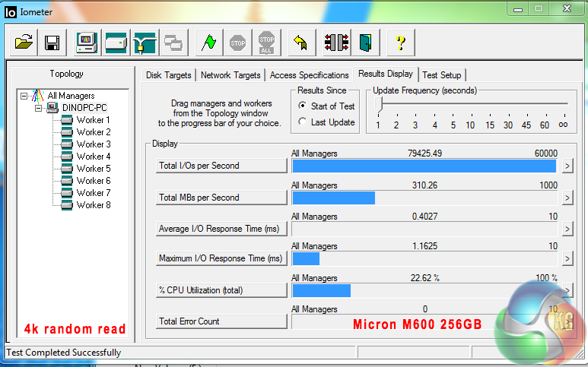Click the 310.26 MBs value
This screenshot has width=588, height=367.
coord(424,185)
